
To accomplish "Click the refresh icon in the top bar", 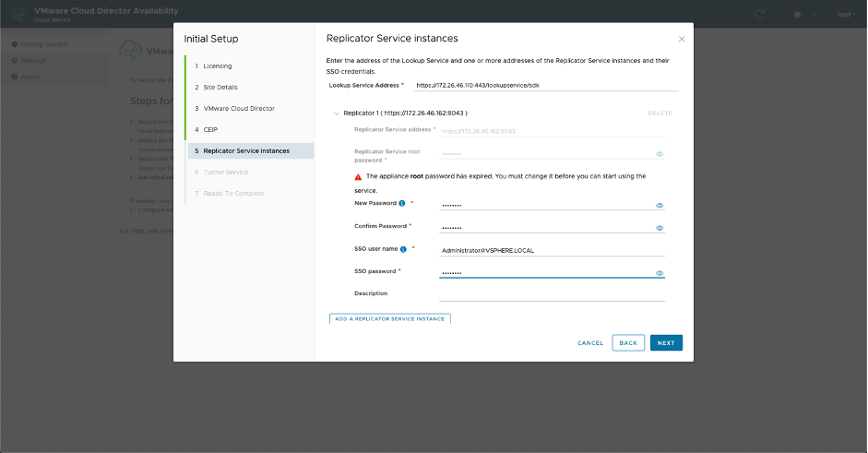I will click(x=760, y=15).
